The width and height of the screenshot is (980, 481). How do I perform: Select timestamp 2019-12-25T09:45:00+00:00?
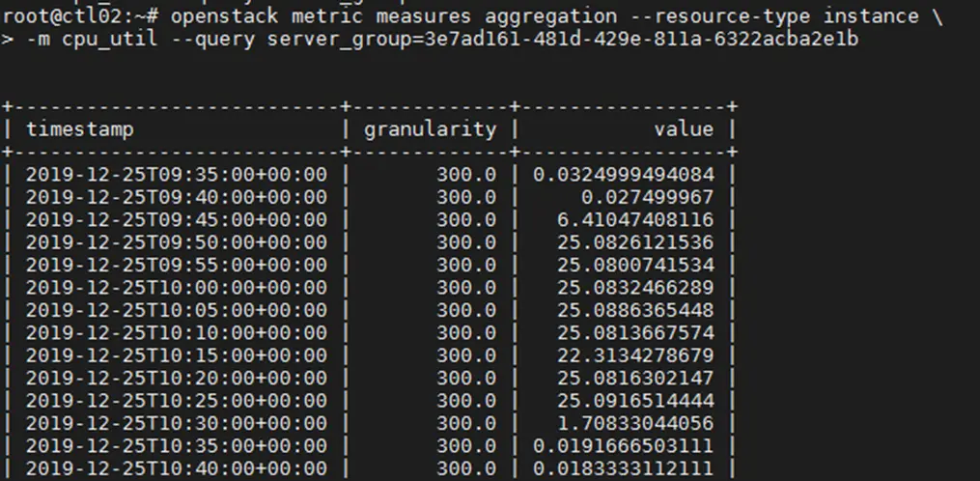[x=177, y=219]
